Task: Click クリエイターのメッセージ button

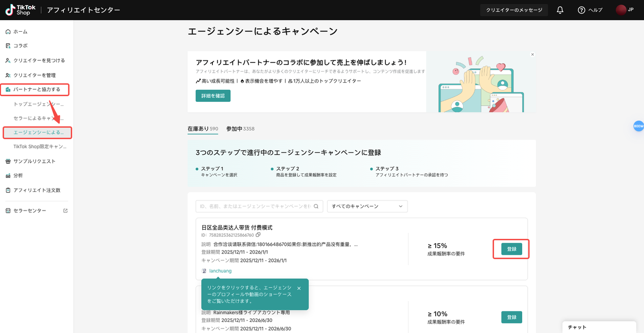Action: pos(514,10)
